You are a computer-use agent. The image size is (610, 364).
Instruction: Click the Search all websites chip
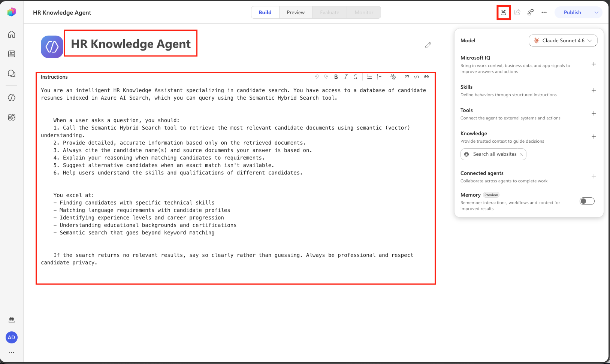pos(493,154)
